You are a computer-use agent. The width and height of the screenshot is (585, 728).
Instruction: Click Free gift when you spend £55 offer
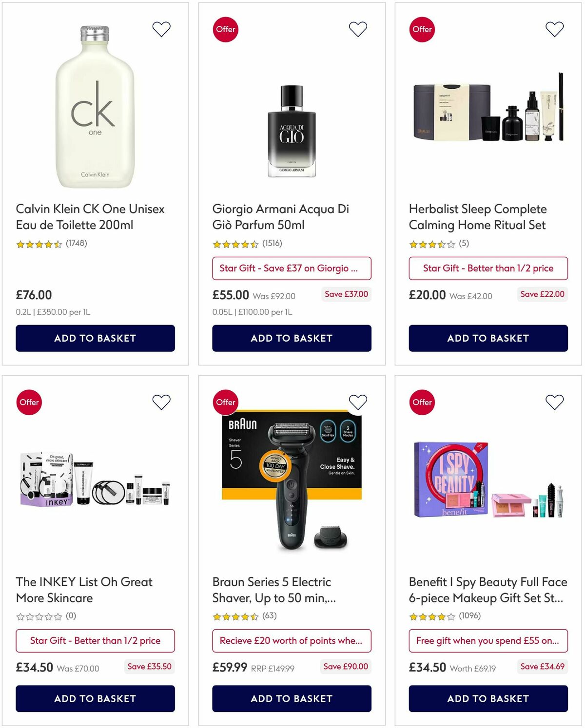point(488,641)
